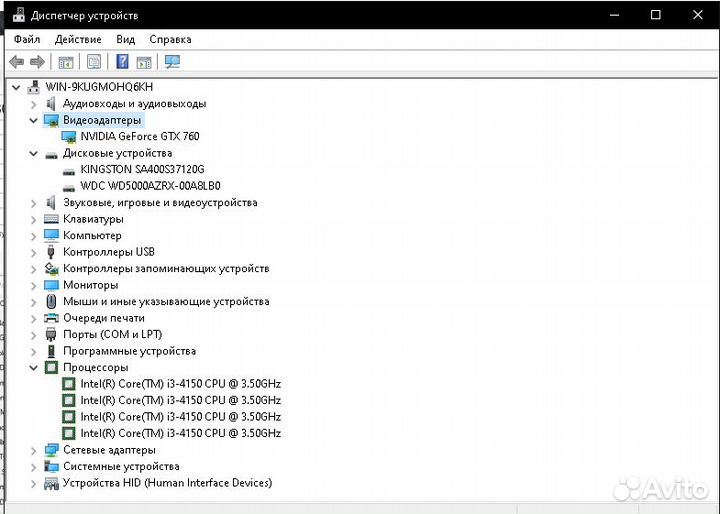Open the Properties toolbar icon

pyautogui.click(x=94, y=62)
